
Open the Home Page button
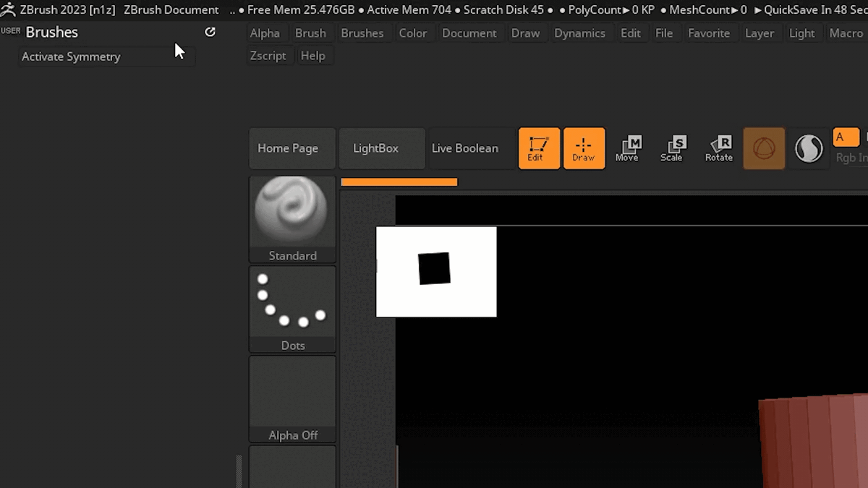[292, 148]
